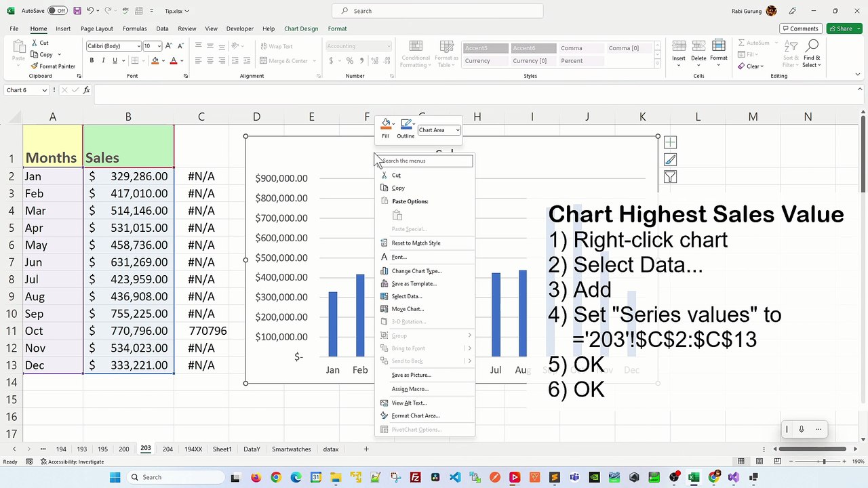Switch to the Smartwatches sheet tab
Image resolution: width=868 pixels, height=488 pixels.
tap(291, 449)
